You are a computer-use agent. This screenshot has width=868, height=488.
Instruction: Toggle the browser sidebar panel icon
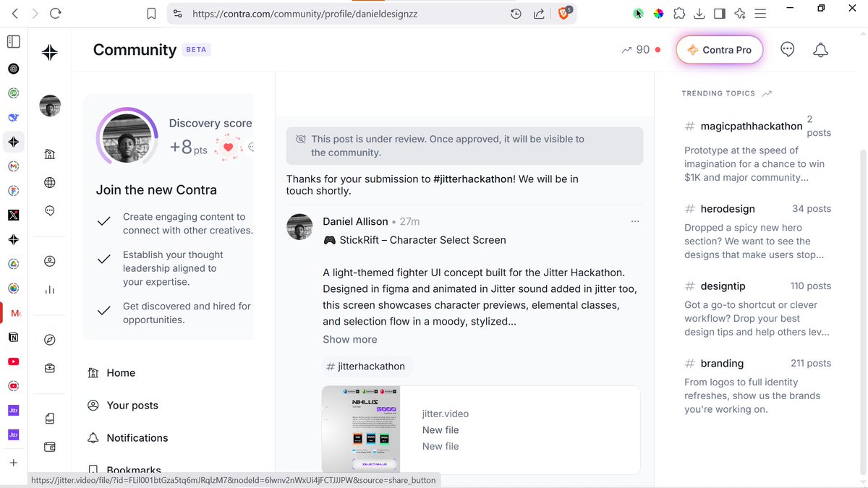(x=720, y=14)
